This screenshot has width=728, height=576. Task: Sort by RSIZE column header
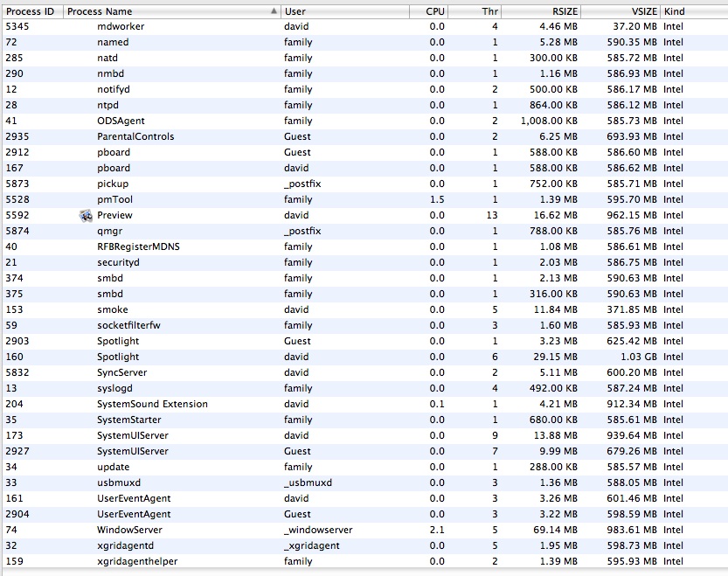click(541, 11)
